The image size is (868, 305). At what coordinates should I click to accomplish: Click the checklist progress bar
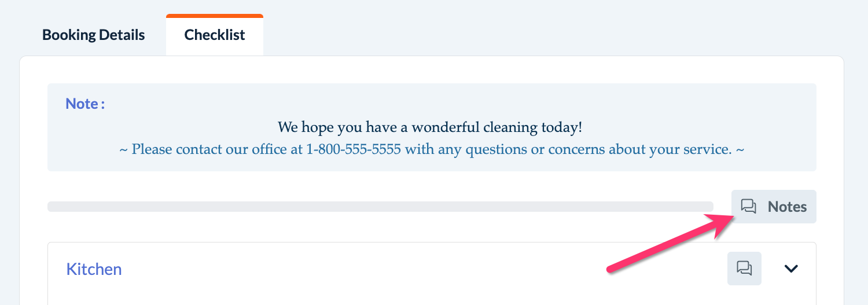click(380, 207)
